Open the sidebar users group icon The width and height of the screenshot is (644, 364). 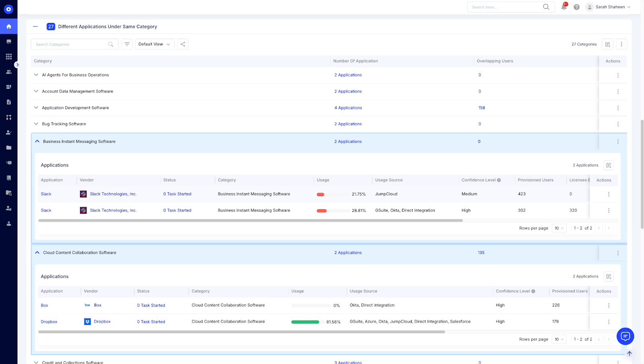click(8, 72)
